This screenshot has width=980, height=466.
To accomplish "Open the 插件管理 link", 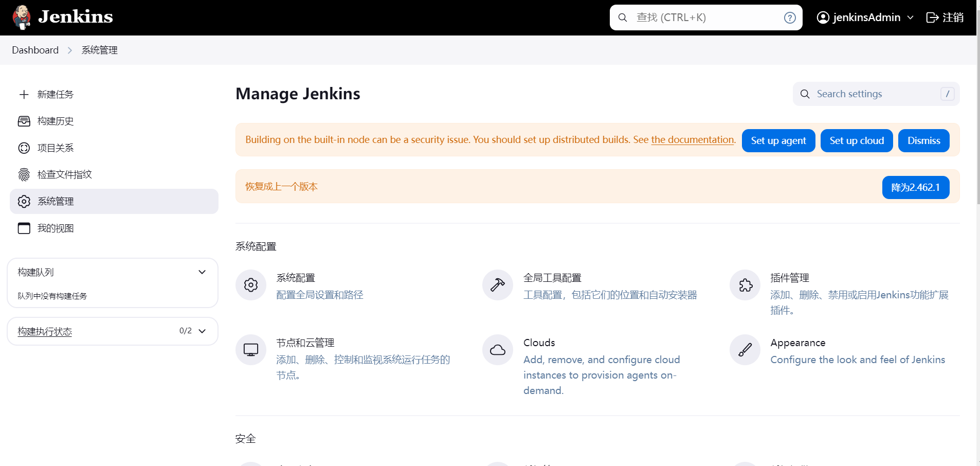I will 790,278.
